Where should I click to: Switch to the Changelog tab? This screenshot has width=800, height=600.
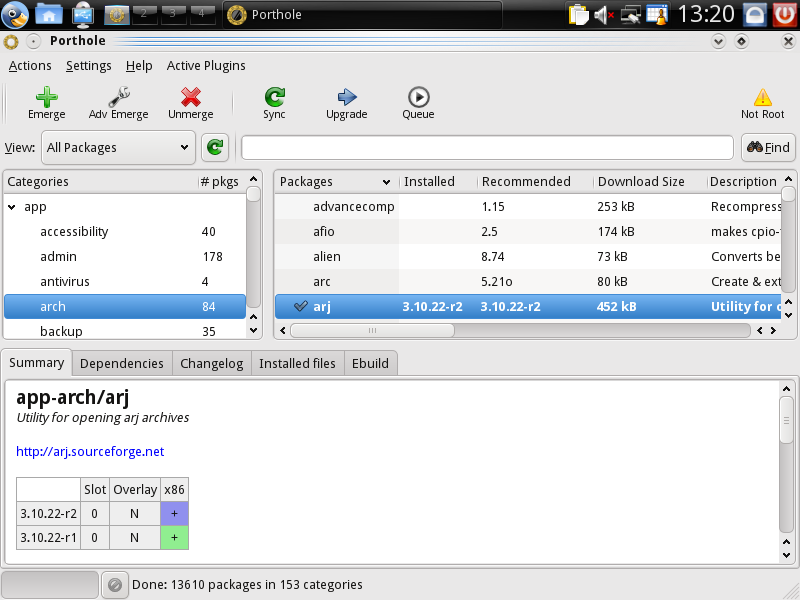tap(212, 363)
